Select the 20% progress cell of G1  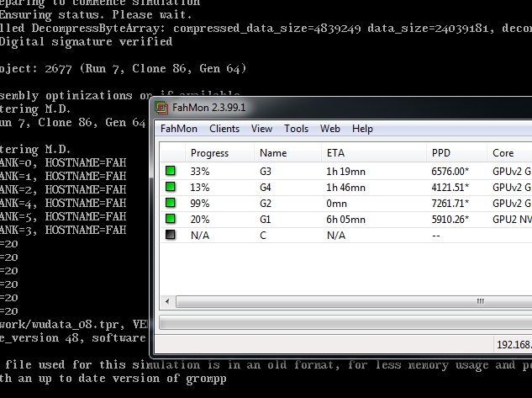click(x=200, y=220)
